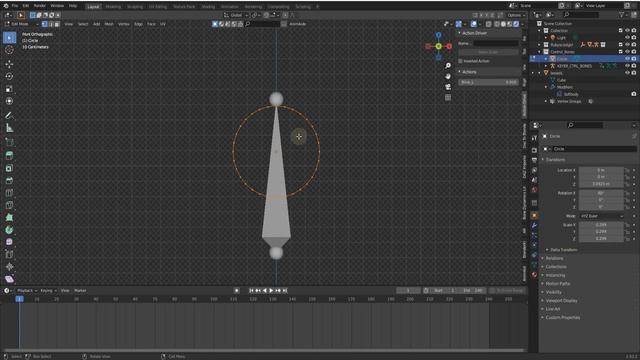
Task: Expand the Delta Transform panel
Action: [563, 250]
